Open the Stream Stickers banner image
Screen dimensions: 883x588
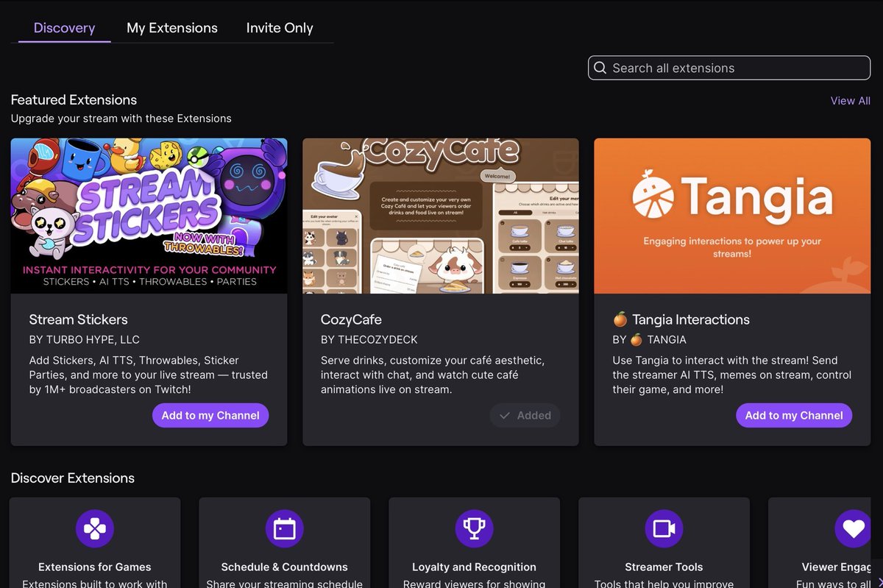149,215
